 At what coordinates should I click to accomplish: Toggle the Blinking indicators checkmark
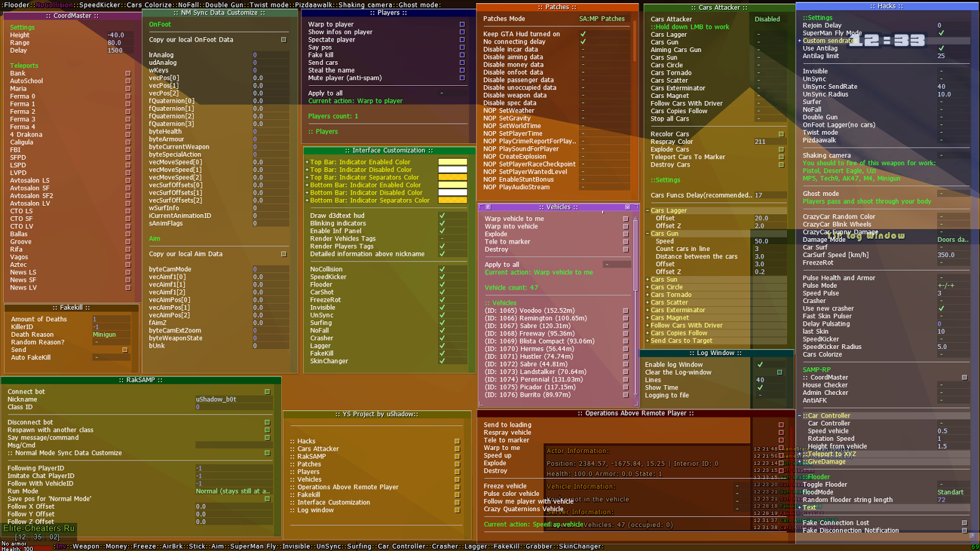tap(442, 223)
